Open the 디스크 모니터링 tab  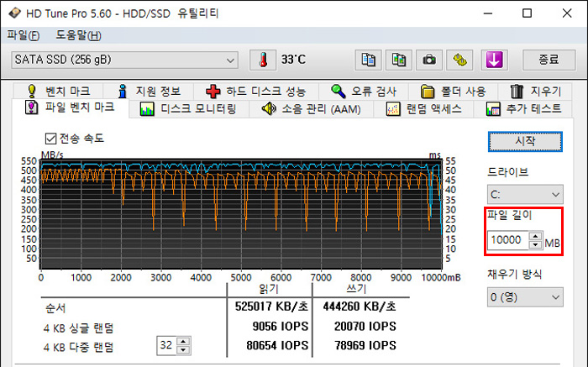coord(188,109)
